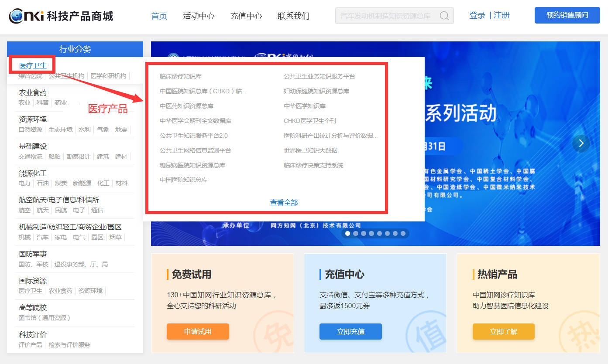608x364 pixels.
Task: Click 评价产品 subcategory
Action: (31, 345)
